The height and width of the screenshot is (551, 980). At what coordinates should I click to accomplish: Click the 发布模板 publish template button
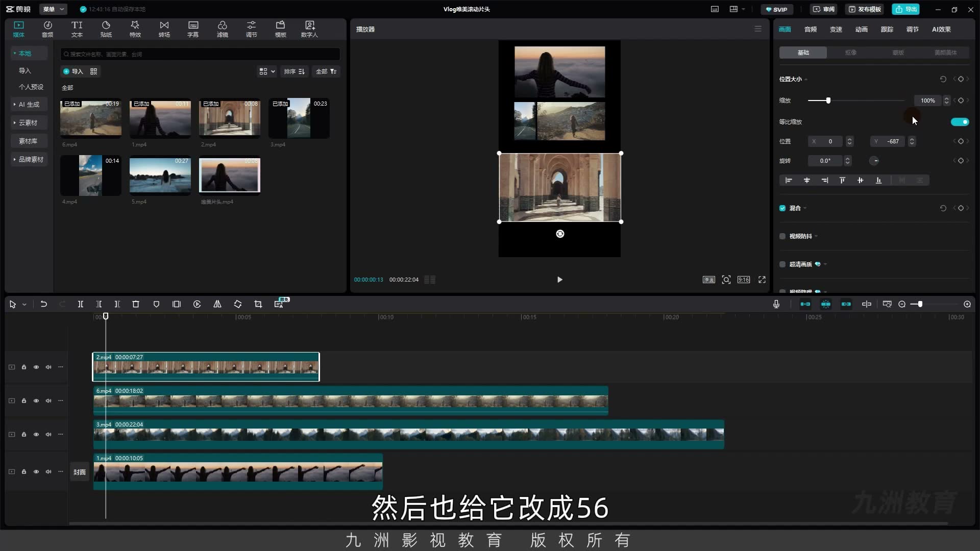tap(865, 9)
